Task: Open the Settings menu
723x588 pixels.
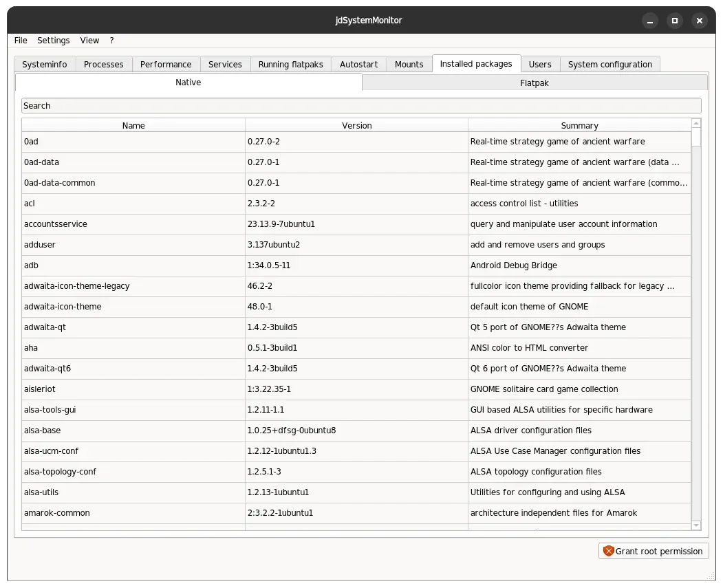Action: pyautogui.click(x=54, y=41)
